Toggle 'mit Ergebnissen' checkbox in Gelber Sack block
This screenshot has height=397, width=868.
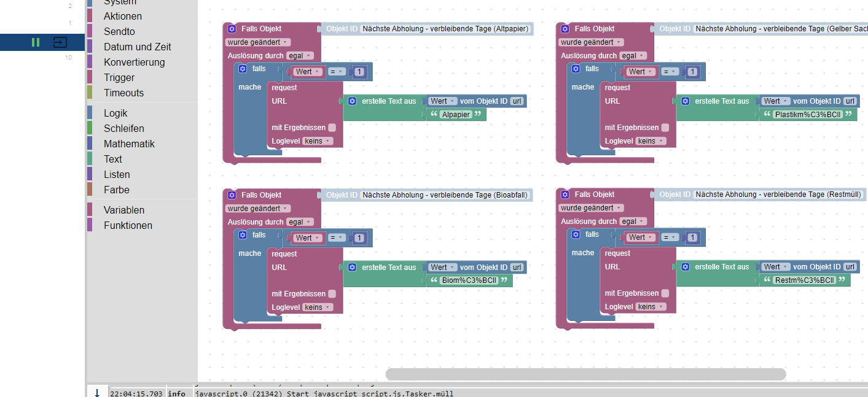[665, 128]
